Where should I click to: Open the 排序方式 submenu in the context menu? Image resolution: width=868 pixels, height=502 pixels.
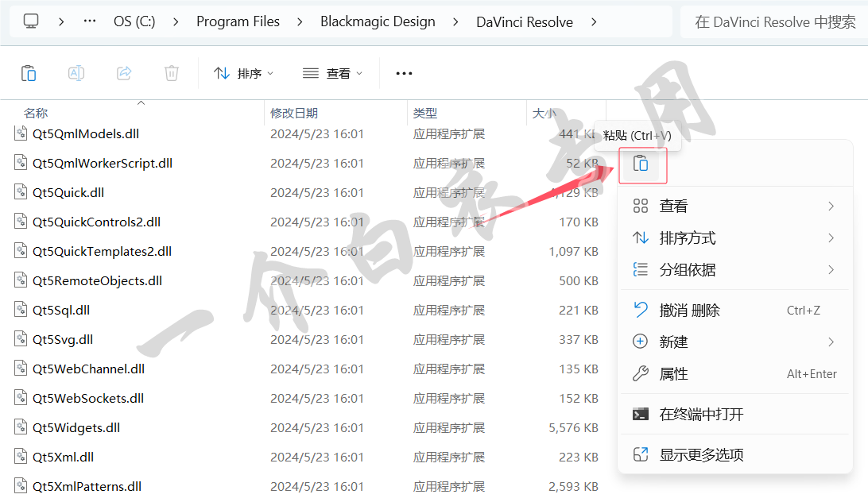click(734, 238)
